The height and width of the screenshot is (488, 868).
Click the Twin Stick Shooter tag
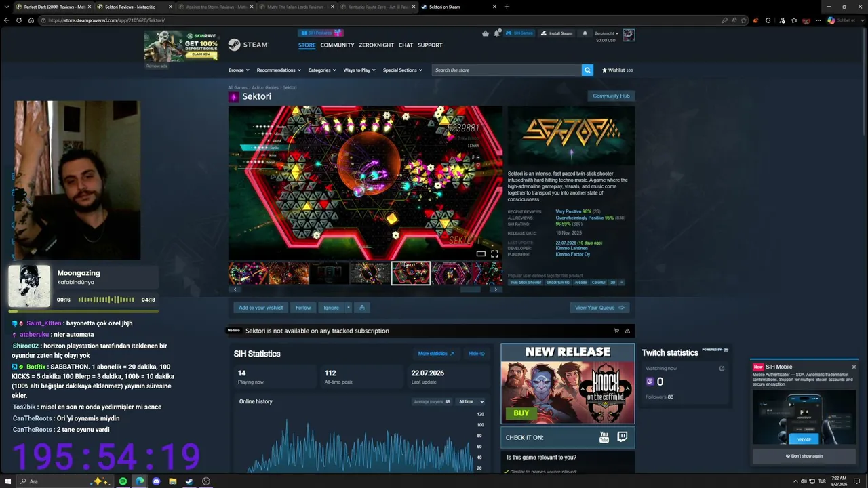526,282
